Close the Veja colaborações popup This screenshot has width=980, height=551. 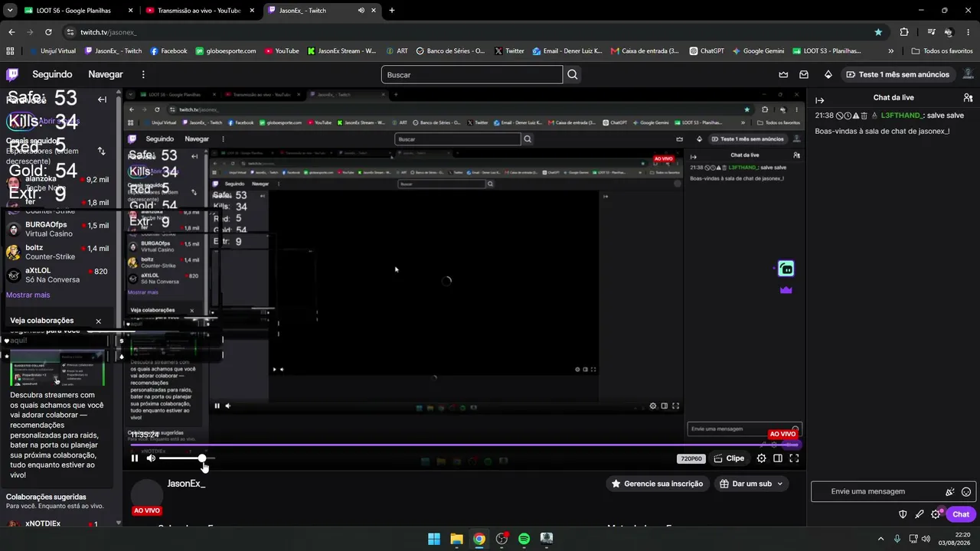click(x=98, y=321)
